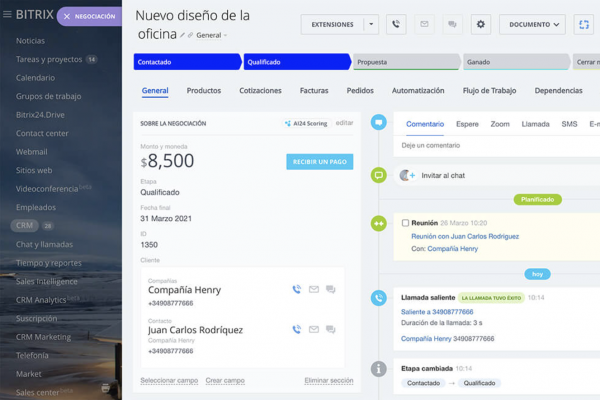Image resolution: width=600 pixels, height=400 pixels.
Task: Open chat with Compañía Henry via chat icon
Action: (330, 290)
